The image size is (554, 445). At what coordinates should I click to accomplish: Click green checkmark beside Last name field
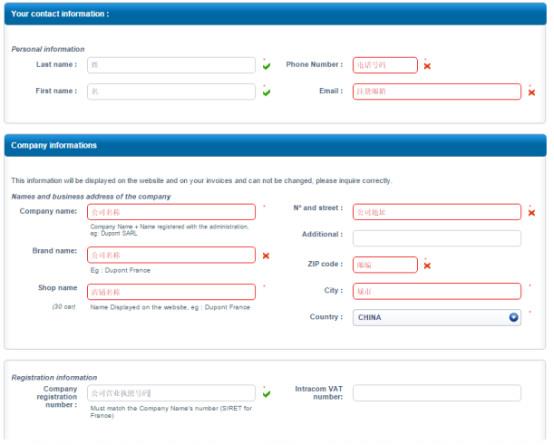(267, 66)
